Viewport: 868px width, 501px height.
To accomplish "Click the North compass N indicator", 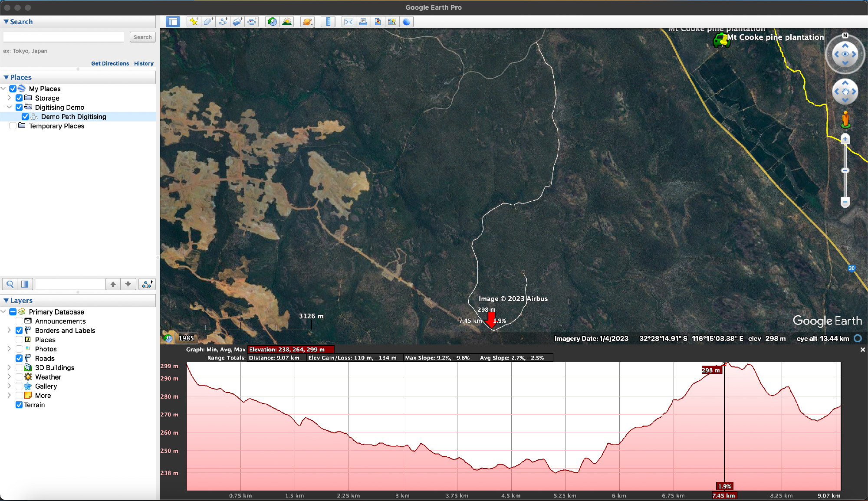I will click(x=845, y=36).
